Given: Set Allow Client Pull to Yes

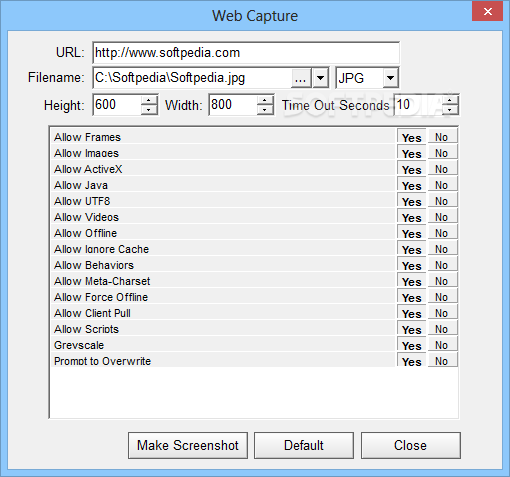Looking at the screenshot, I should pyautogui.click(x=411, y=313).
